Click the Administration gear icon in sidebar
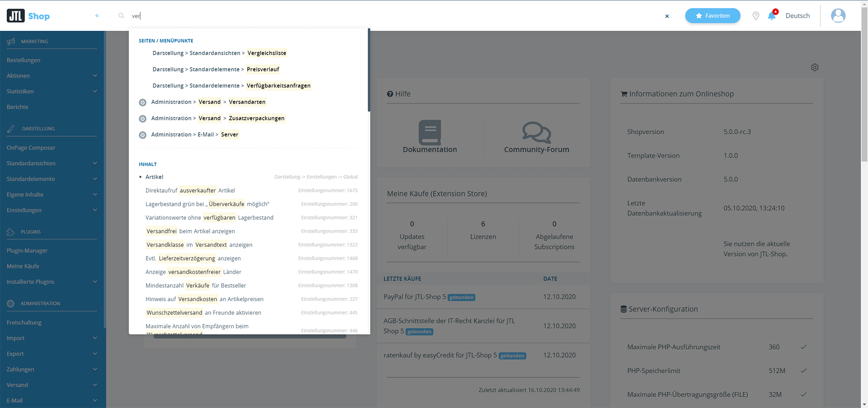The image size is (868, 408). point(10,303)
